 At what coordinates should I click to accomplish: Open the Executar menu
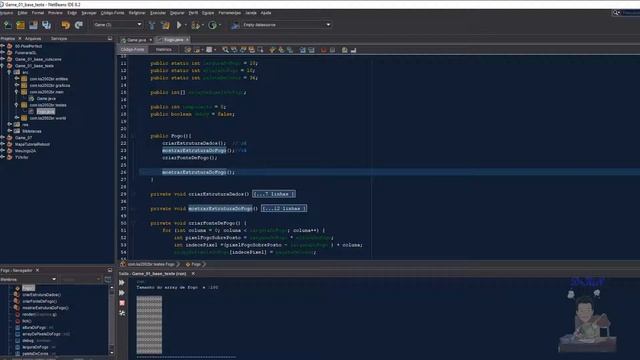(158, 13)
